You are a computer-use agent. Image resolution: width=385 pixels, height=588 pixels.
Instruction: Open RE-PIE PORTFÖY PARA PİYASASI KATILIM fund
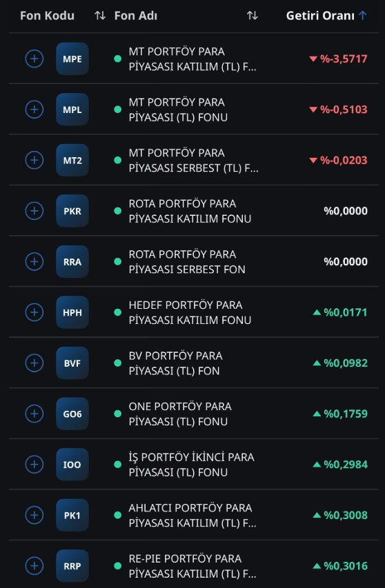point(192,565)
